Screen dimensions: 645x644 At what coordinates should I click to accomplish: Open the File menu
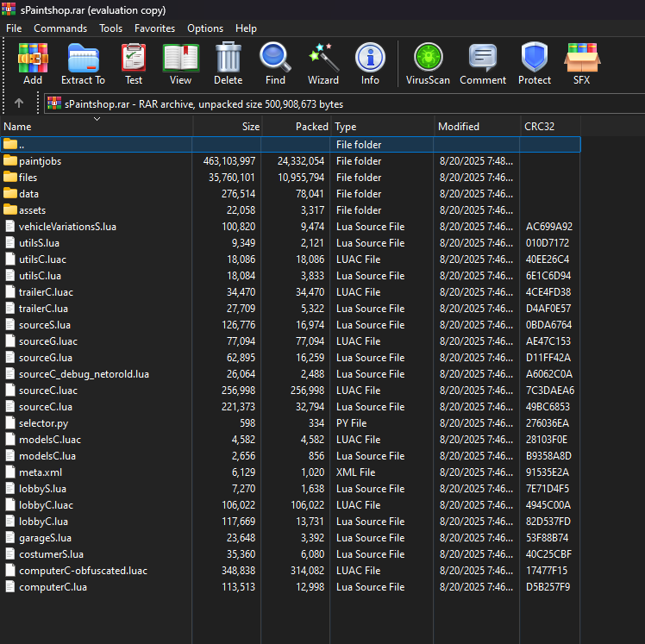(14, 28)
